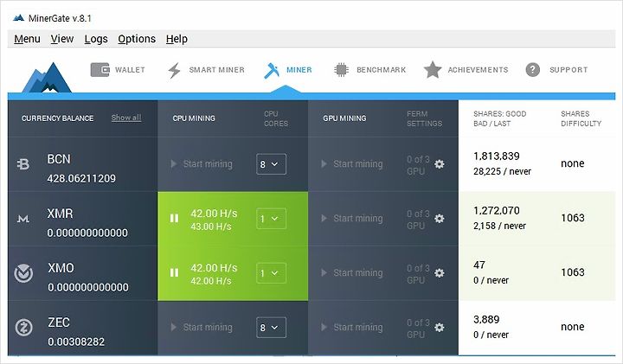Click the Show all currencies link
Image resolution: width=623 pixels, height=364 pixels.
pos(126,118)
